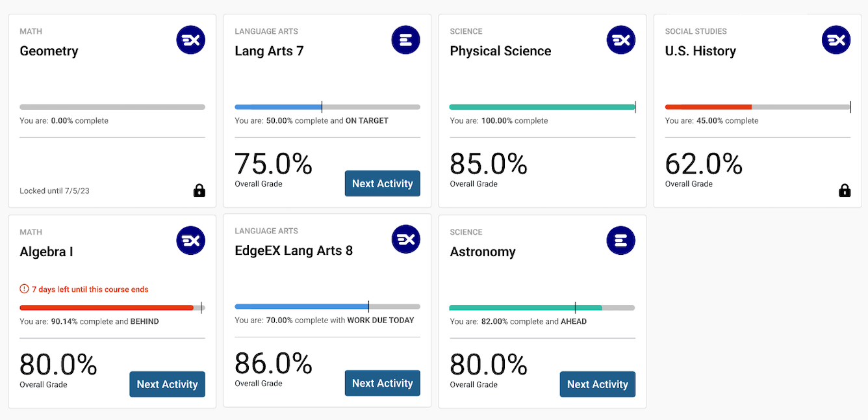Image resolution: width=868 pixels, height=420 pixels.
Task: Click the EX logo icon on U.S. History
Action: point(836,40)
